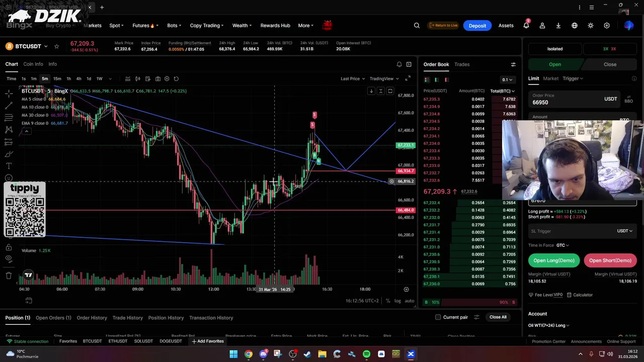This screenshot has width=644, height=362.
Task: Add BTCUSDT to favorites with star
Action: (x=56, y=46)
